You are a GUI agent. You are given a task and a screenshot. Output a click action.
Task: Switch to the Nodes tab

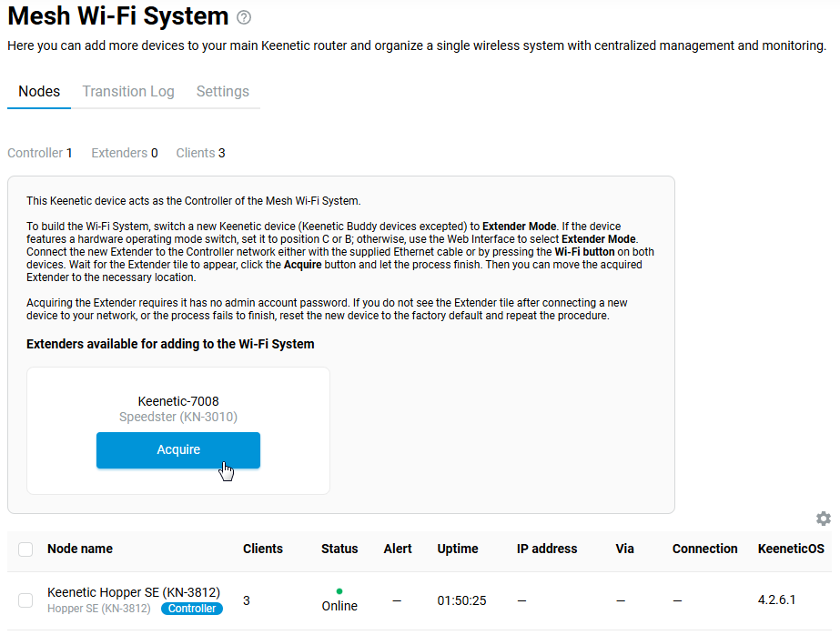click(39, 92)
